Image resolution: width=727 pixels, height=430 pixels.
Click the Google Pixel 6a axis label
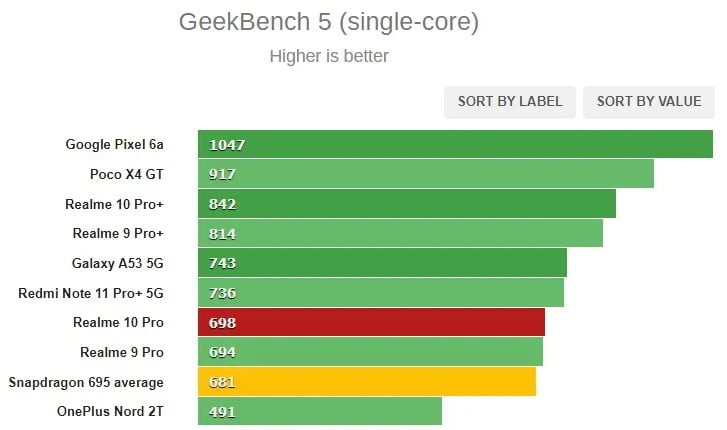tap(114, 144)
